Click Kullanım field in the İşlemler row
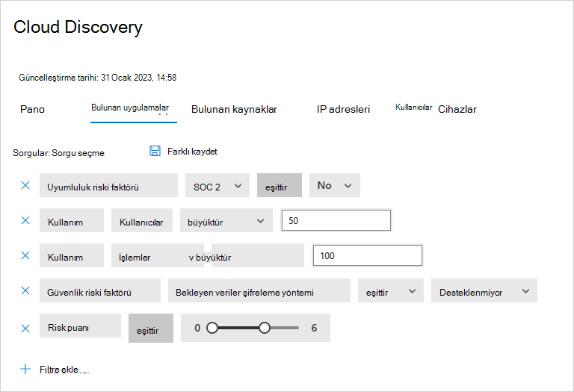 pos(72,255)
